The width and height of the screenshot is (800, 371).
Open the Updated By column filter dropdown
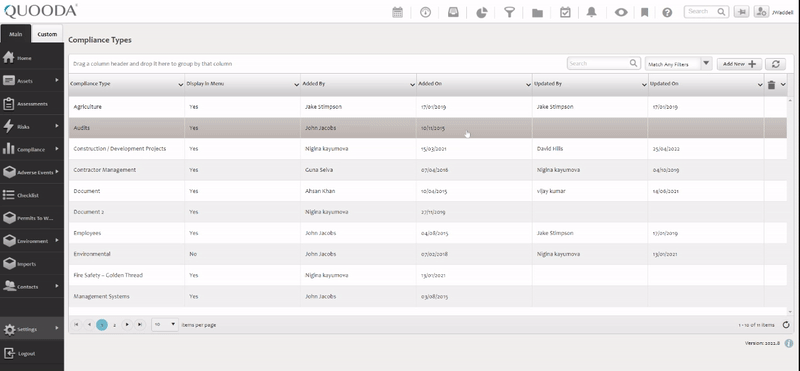(x=644, y=85)
